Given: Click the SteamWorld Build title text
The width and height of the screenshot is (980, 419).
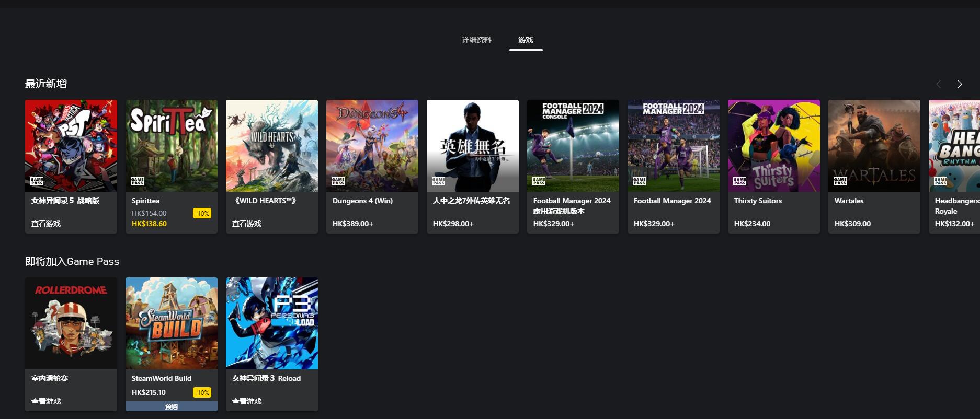Looking at the screenshot, I should click(162, 378).
